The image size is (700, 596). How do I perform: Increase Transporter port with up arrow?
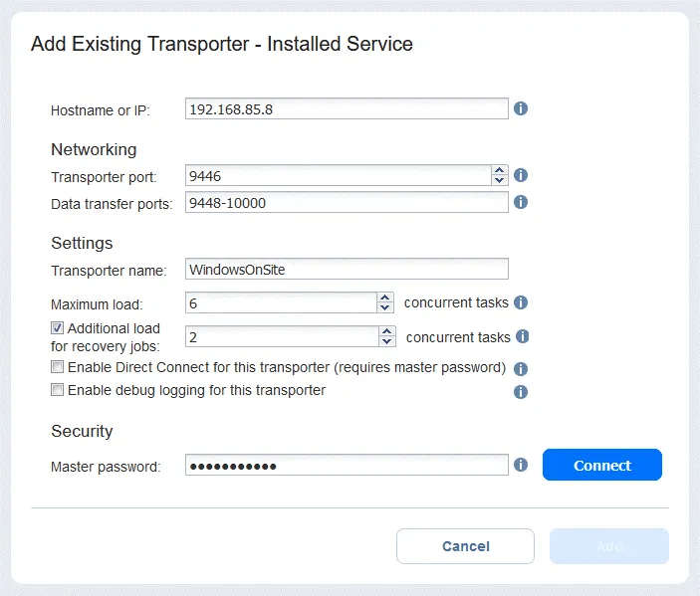tap(500, 171)
